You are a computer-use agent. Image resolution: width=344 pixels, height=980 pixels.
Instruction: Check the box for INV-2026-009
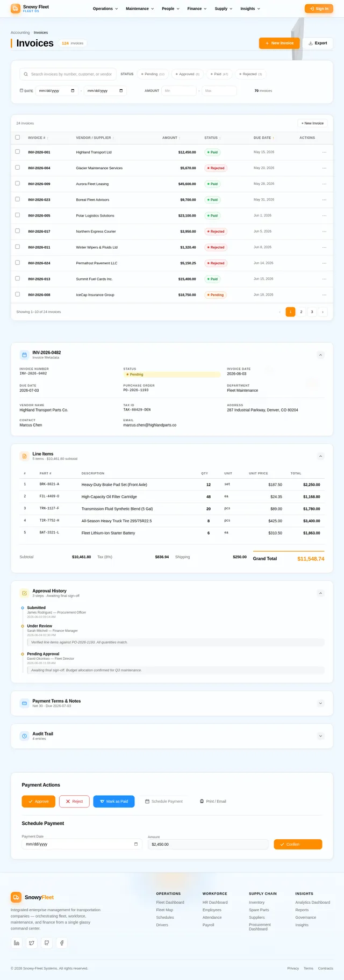pos(18,184)
